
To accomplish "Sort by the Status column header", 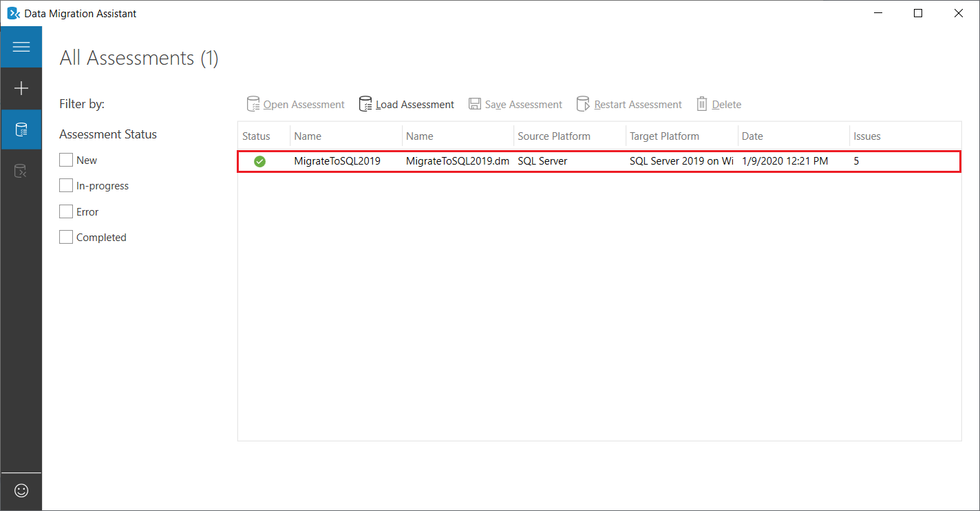I will click(264, 136).
